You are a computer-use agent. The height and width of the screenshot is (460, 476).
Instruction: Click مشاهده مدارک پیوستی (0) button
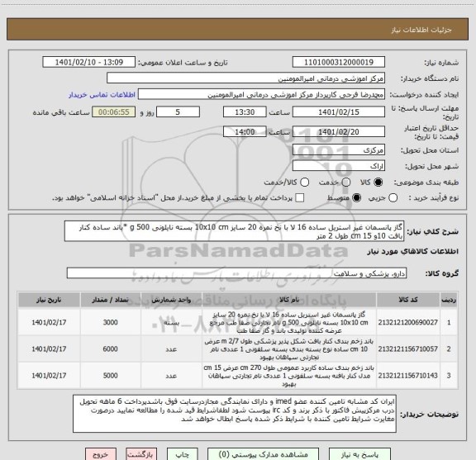[x=263, y=454]
